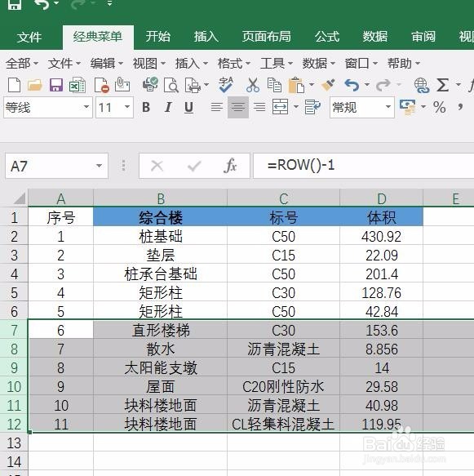This screenshot has height=476, width=474.
Task: Click cell containing 太阳能支墩
Action: (161, 367)
